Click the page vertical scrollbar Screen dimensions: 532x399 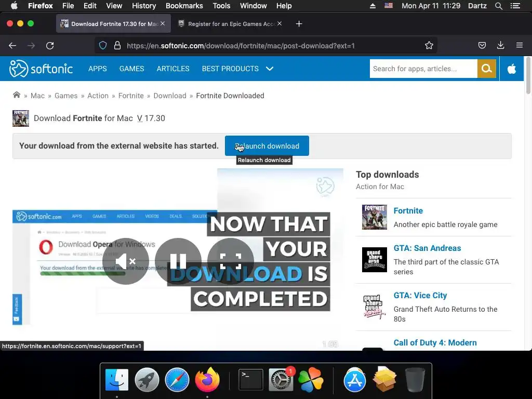(x=528, y=76)
